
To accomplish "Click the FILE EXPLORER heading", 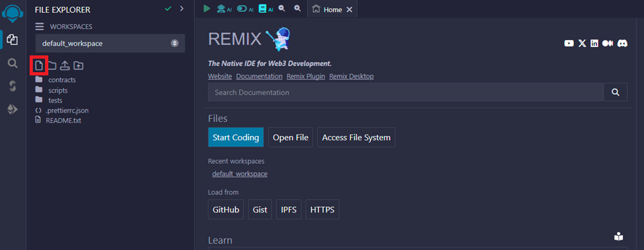I will pyautogui.click(x=62, y=10).
